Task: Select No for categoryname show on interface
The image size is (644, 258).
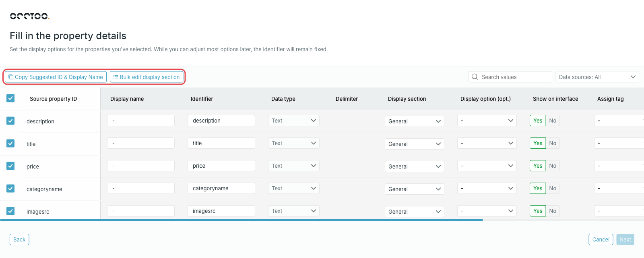Action: point(553,188)
